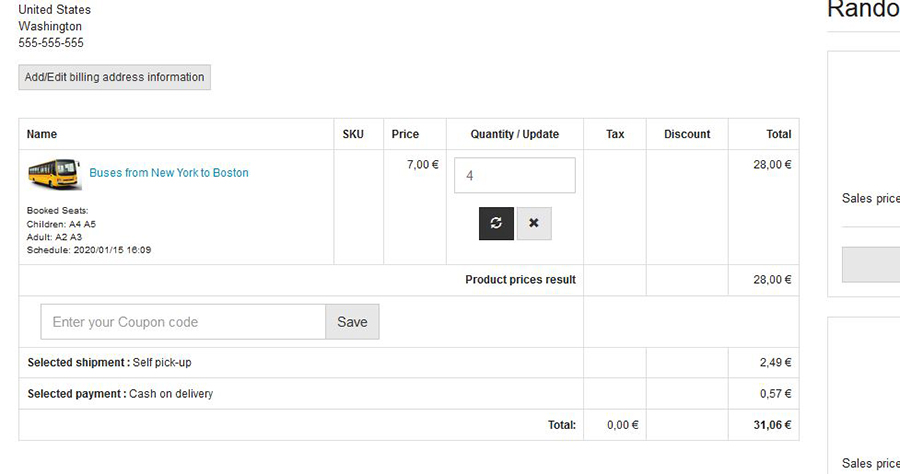The image size is (900, 474).
Task: Click the 555-555-555 phone number
Action: 51,43
